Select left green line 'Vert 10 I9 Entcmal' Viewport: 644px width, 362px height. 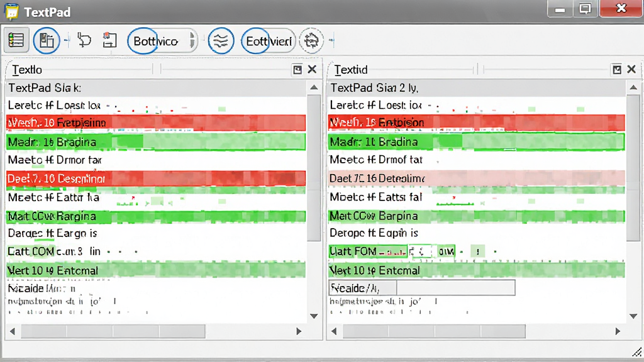click(156, 270)
